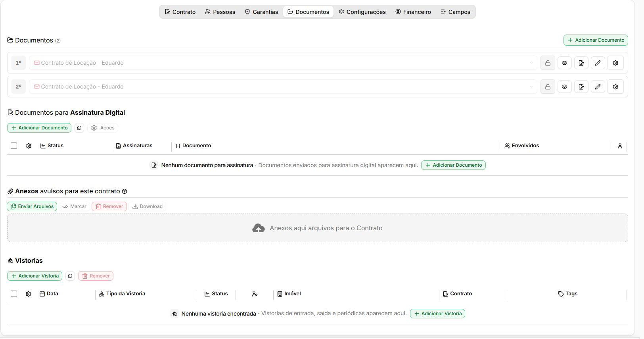This screenshot has height=339, width=644.
Task: Select the Financeiro tab
Action: pyautogui.click(x=413, y=12)
